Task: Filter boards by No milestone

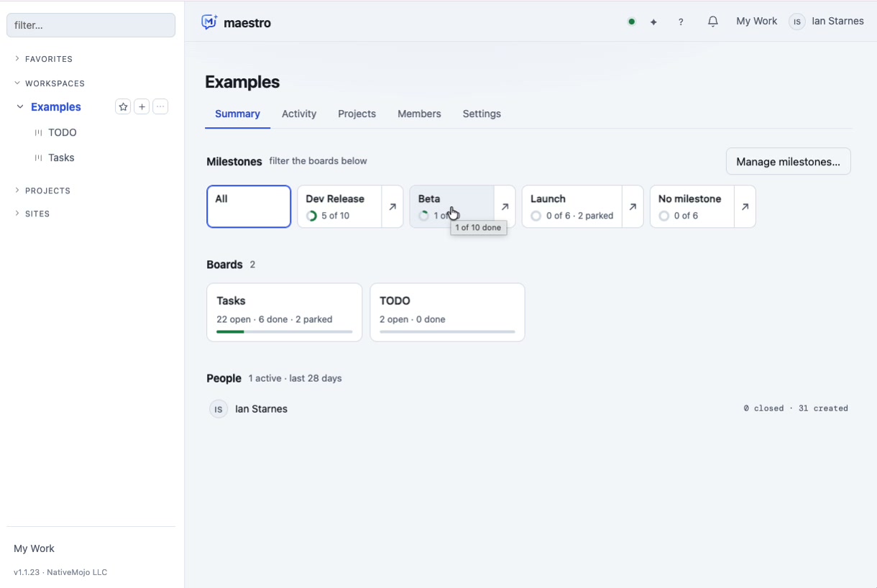Action: pyautogui.click(x=692, y=207)
